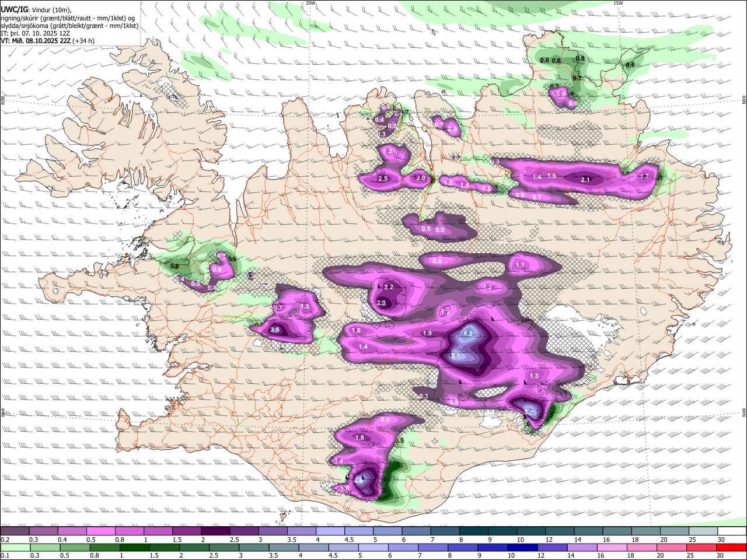Click the 3.6 precipitation value in the west

pyautogui.click(x=275, y=330)
